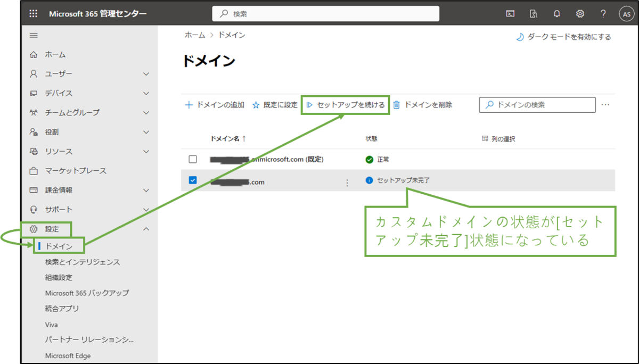The width and height of the screenshot is (639, 364).
Task: Click 既定に設定 button
Action: coord(275,105)
